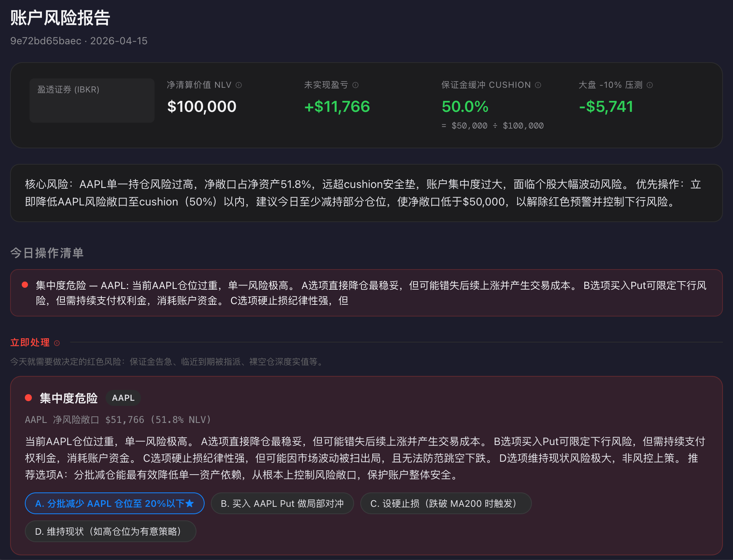Click the 今日操作清单 section heading
Viewport: 733px width, 560px height.
point(47,253)
